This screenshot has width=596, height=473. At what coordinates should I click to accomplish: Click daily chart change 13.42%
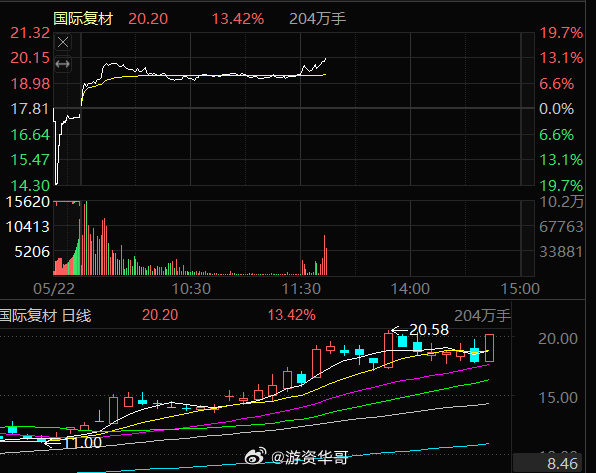pyautogui.click(x=292, y=315)
